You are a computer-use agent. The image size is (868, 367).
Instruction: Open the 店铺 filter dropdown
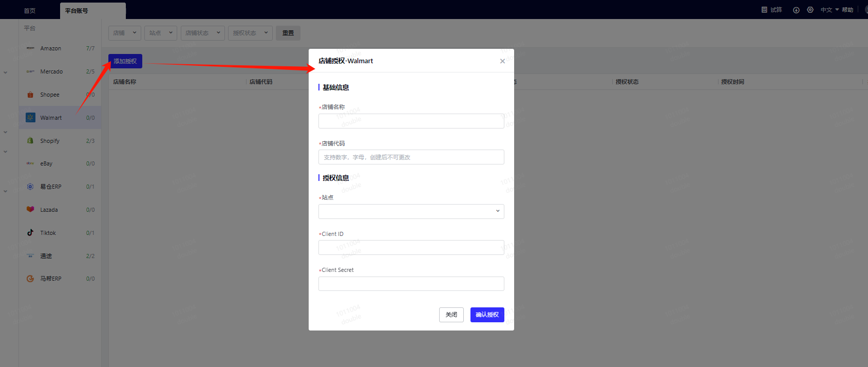tap(125, 33)
